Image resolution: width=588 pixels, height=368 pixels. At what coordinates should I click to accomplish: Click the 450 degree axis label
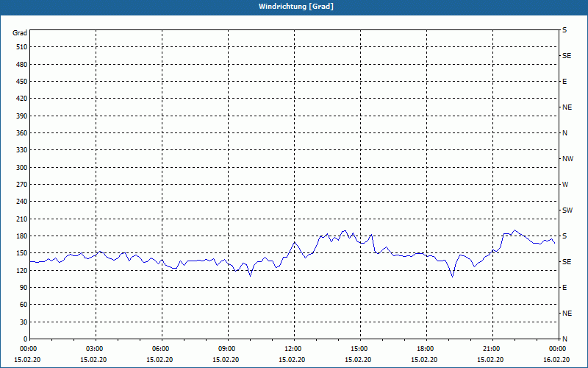[x=22, y=82]
